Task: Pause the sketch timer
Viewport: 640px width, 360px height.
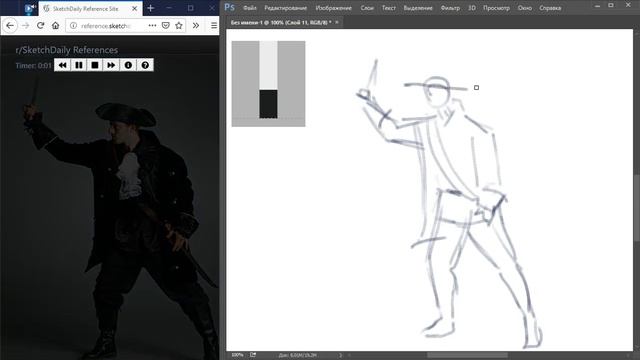Action: tap(79, 65)
